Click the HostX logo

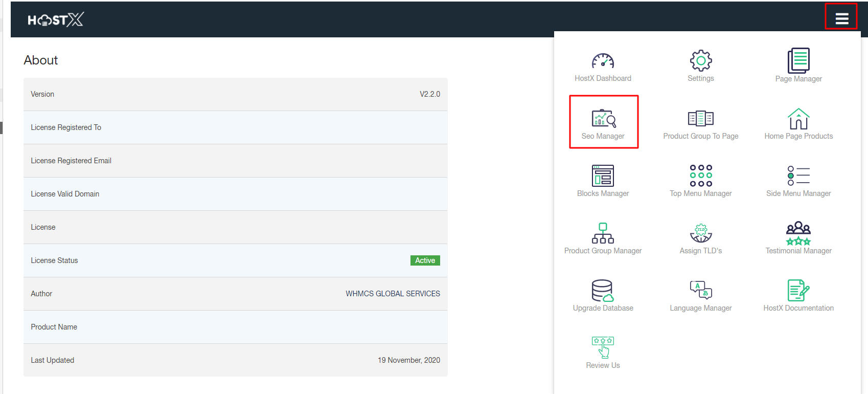coord(55,19)
